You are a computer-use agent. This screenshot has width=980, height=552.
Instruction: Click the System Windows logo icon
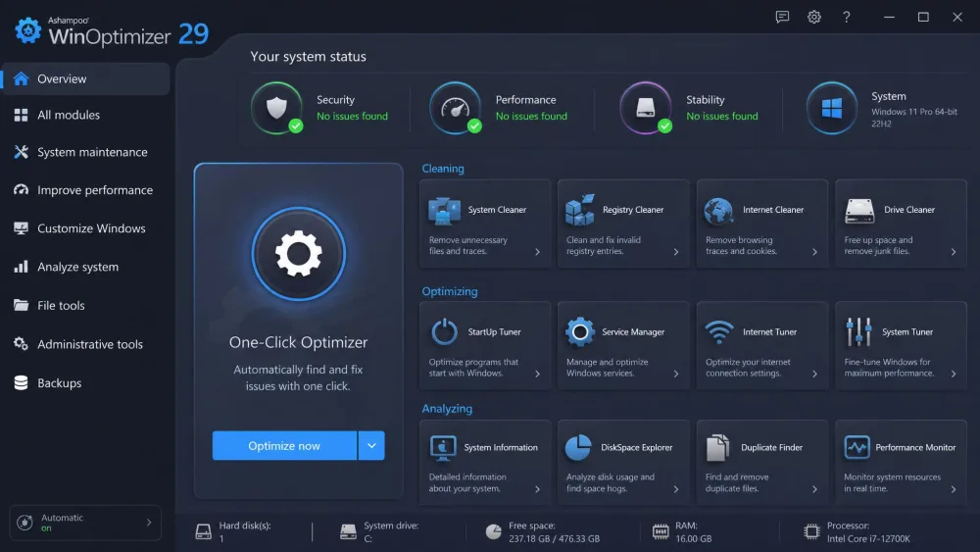tap(832, 108)
